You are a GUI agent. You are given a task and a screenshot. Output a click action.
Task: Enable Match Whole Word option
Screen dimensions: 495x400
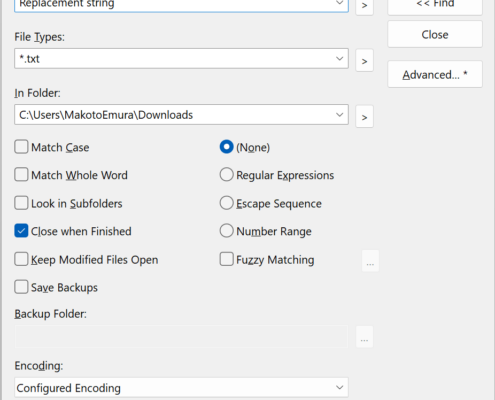point(21,175)
